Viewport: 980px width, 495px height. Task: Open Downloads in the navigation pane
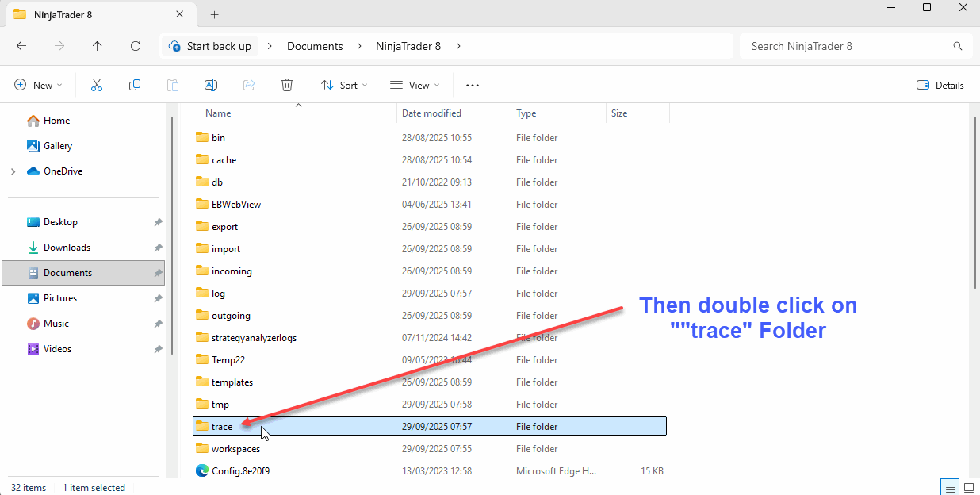coord(67,247)
